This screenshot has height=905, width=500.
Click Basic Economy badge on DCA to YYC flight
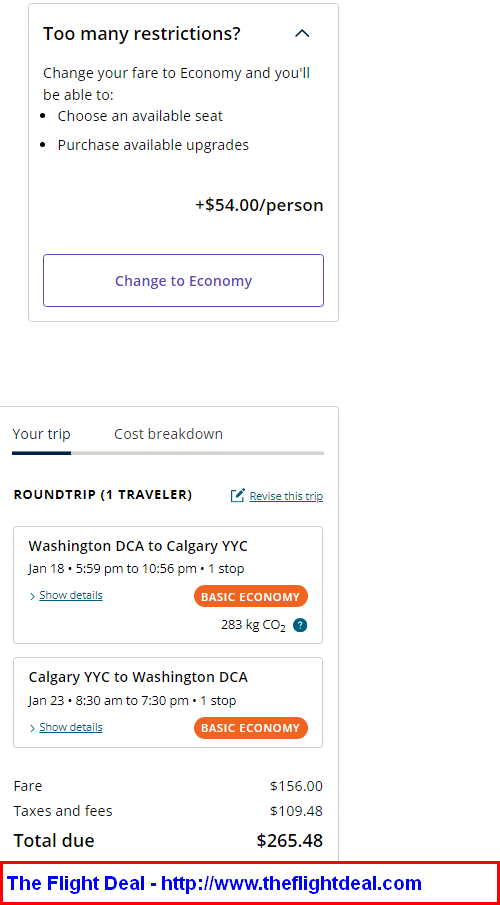[x=251, y=597]
